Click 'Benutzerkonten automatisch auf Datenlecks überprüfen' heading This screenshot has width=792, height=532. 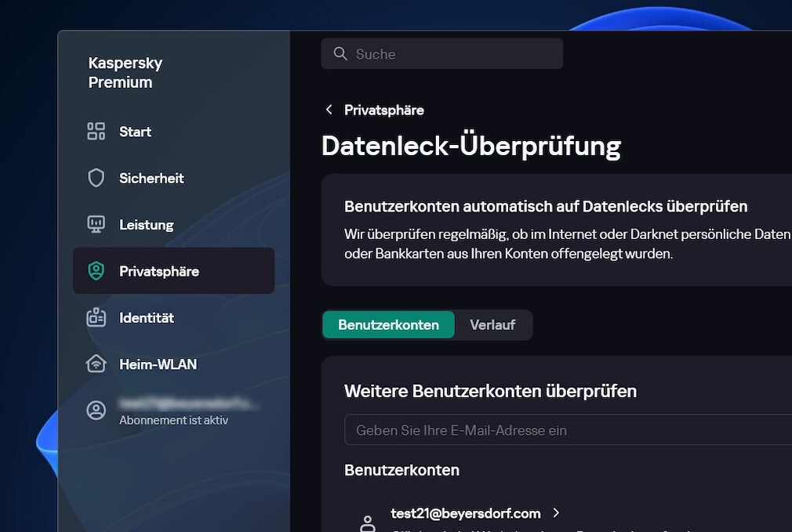tap(546, 206)
